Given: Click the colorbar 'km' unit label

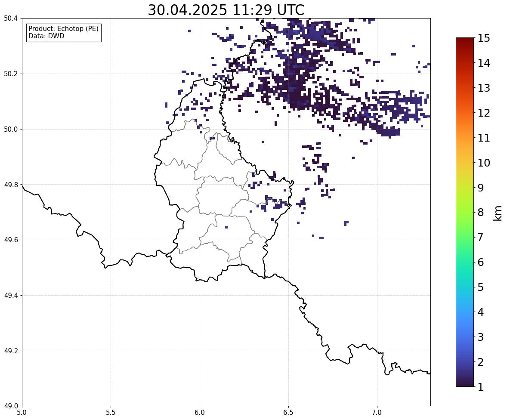Looking at the screenshot, I should (x=498, y=213).
